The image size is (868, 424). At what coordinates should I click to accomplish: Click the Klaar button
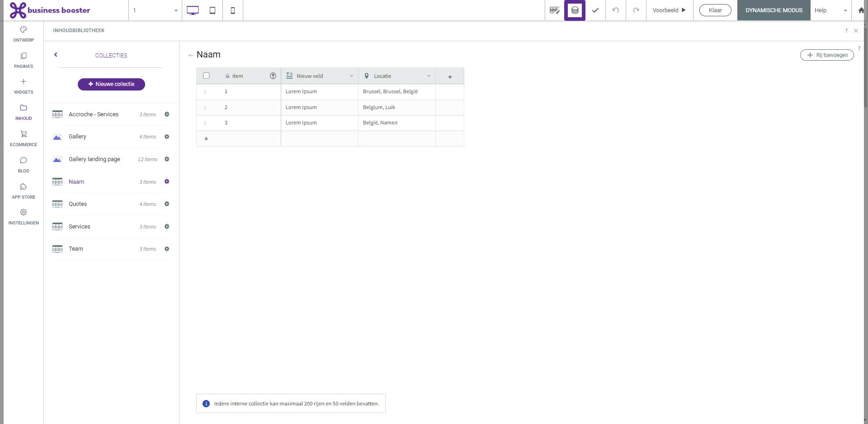pyautogui.click(x=715, y=10)
